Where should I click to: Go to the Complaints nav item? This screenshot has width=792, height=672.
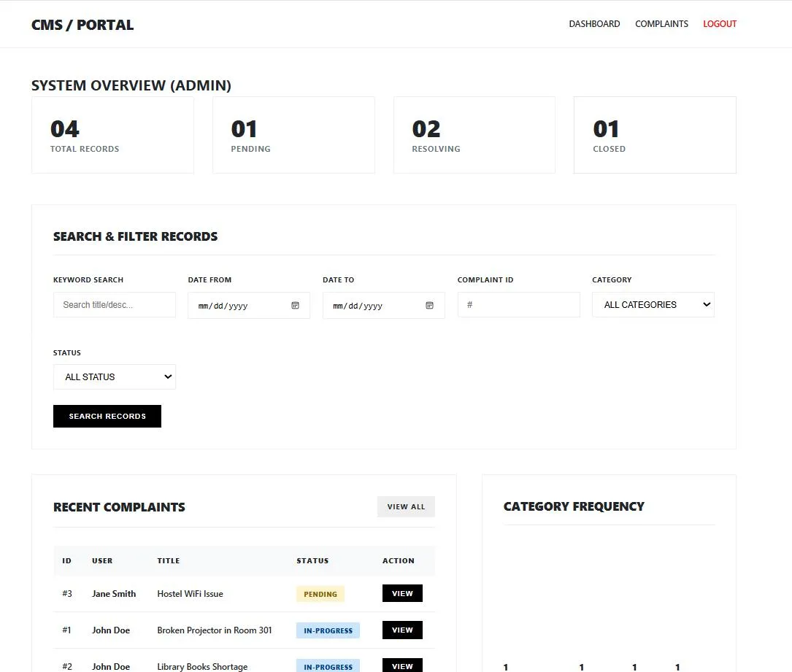[661, 24]
